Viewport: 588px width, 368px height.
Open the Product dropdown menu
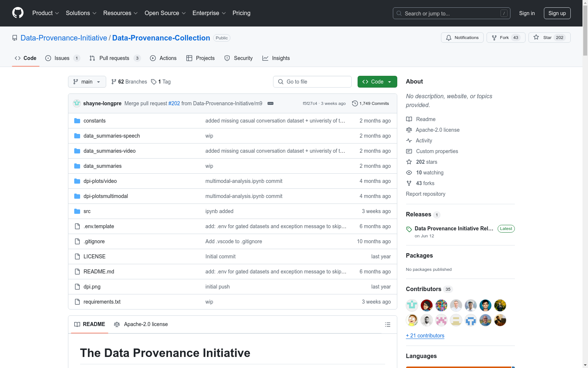point(46,13)
